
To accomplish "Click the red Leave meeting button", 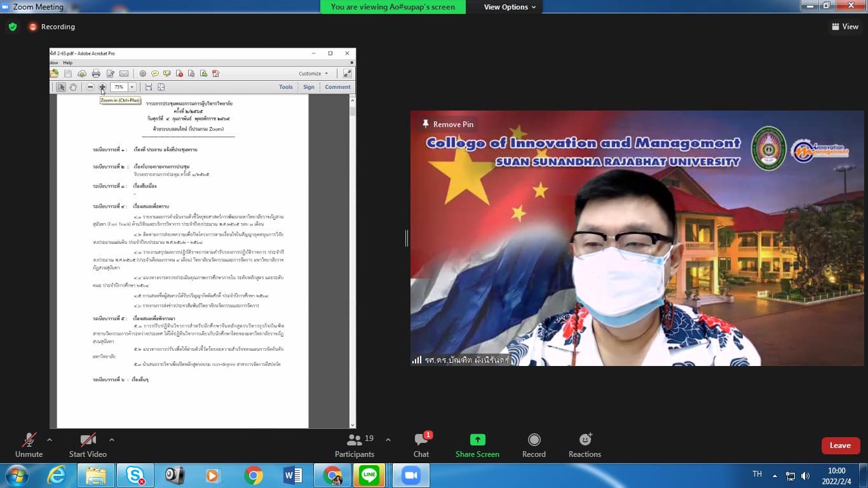I will pyautogui.click(x=840, y=445).
